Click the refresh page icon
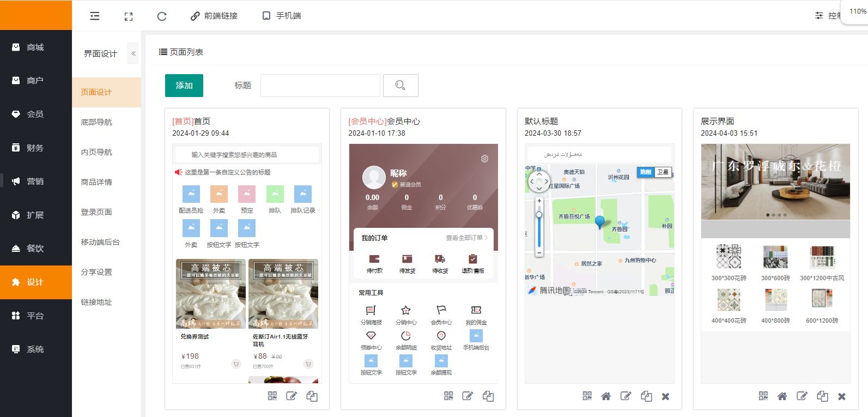Screen dimensions: 868x417 162,16
